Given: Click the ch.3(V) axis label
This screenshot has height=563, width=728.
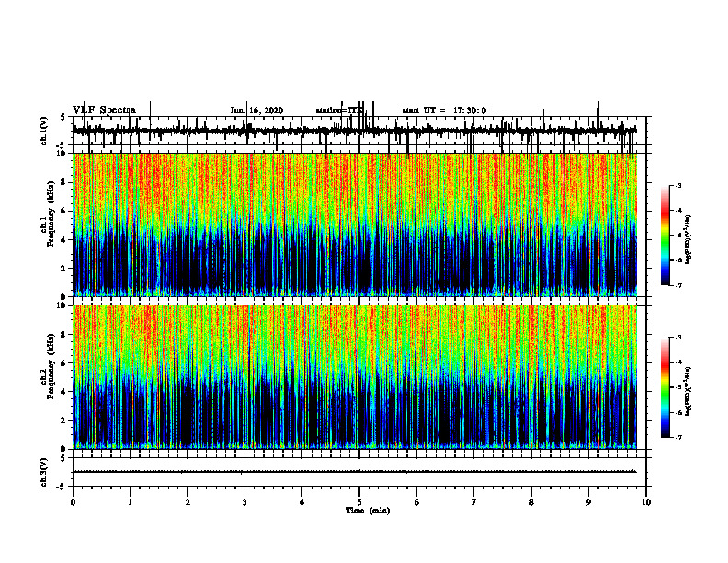Looking at the screenshot, I should [x=44, y=472].
